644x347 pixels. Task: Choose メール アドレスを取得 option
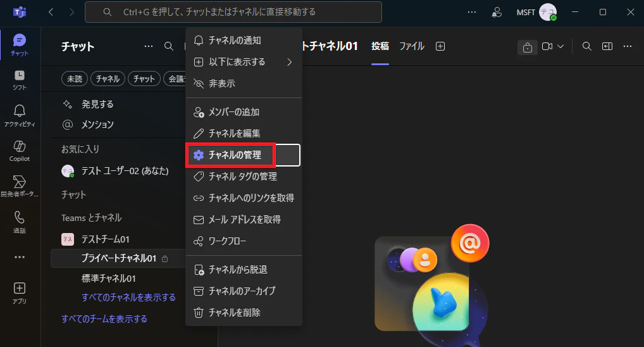(x=244, y=220)
